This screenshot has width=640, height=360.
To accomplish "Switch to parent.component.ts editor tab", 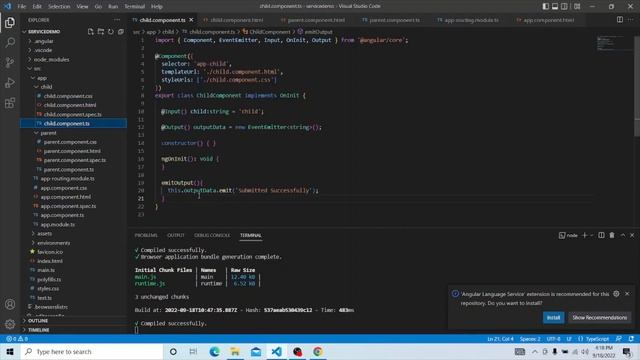I will tap(394, 20).
